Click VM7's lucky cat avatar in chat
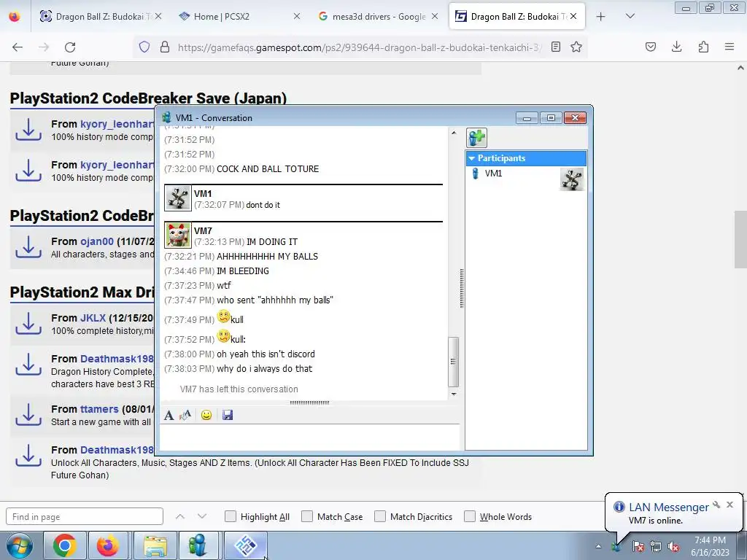The height and width of the screenshot is (560, 747). coord(178,236)
